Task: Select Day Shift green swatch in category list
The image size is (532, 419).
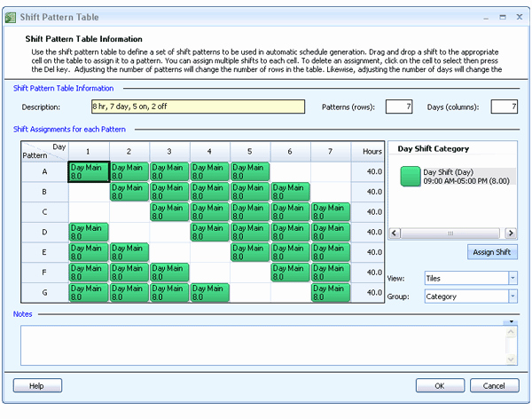Action: click(x=411, y=177)
